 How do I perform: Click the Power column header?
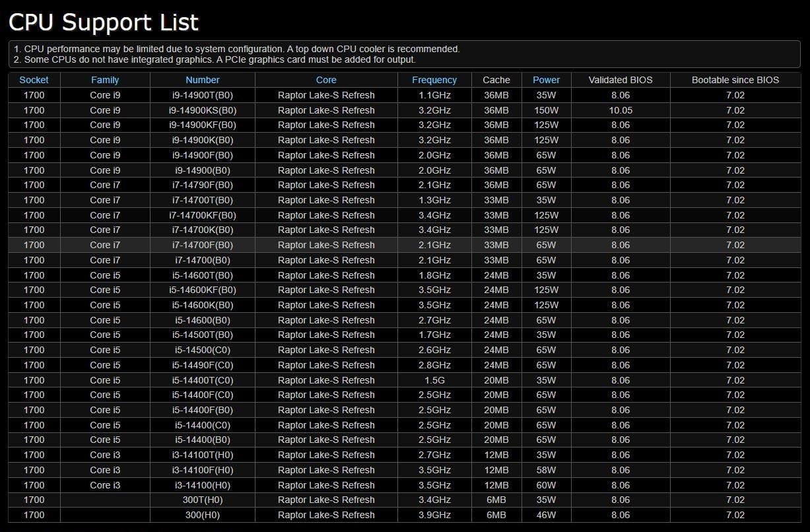(x=546, y=80)
